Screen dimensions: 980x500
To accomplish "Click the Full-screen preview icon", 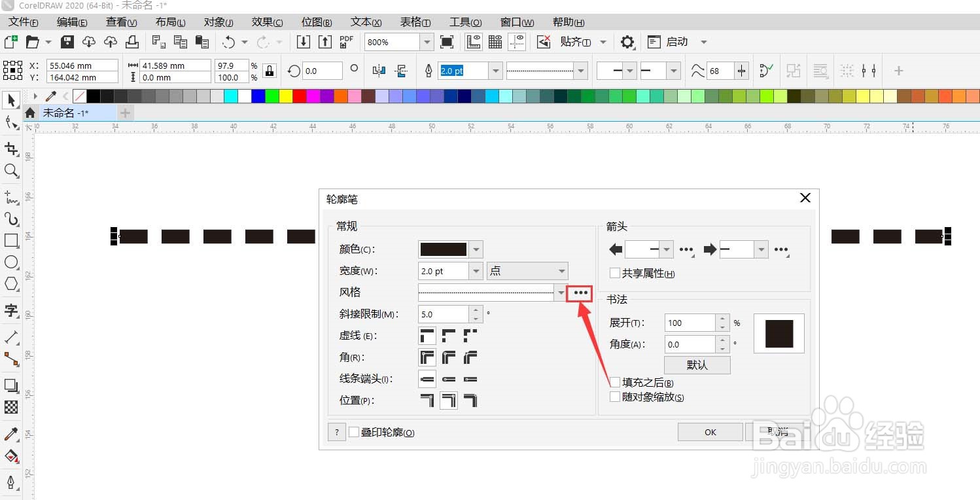I will [447, 42].
